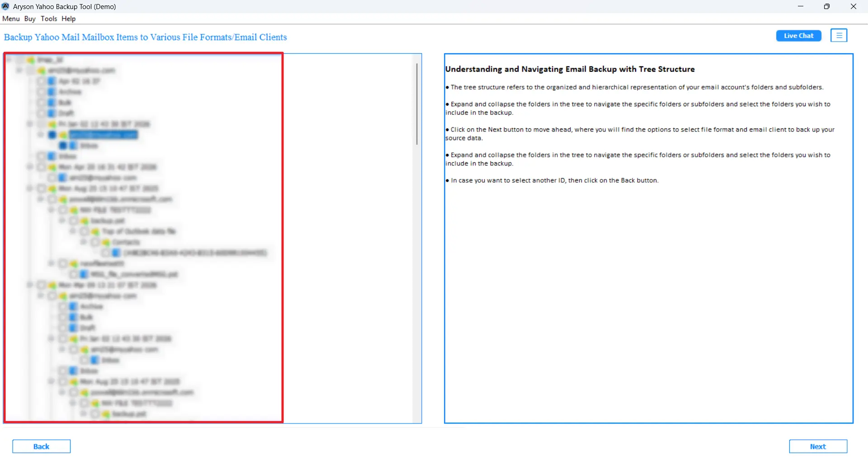Viewport: 868px width, 461px height.
Task: Click the Back button
Action: [41, 446]
